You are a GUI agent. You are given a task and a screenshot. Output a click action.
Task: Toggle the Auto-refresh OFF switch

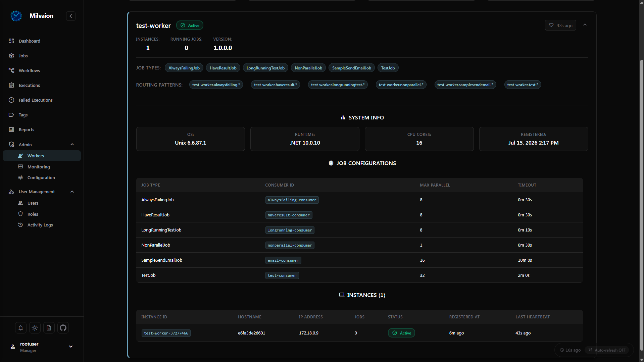point(607,350)
